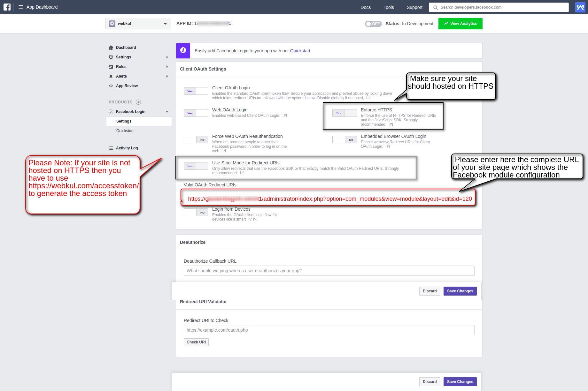
Task: Click the webkul app gear icon
Action: point(112,24)
